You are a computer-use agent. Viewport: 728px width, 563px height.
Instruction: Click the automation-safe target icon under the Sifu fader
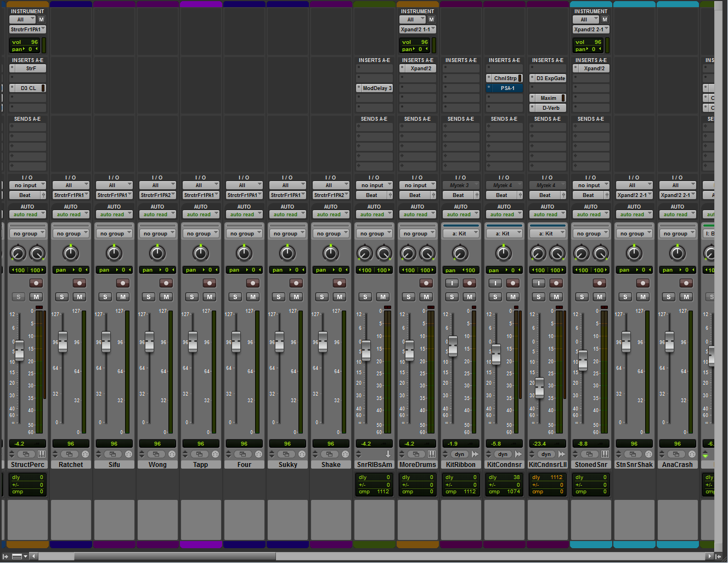129,454
